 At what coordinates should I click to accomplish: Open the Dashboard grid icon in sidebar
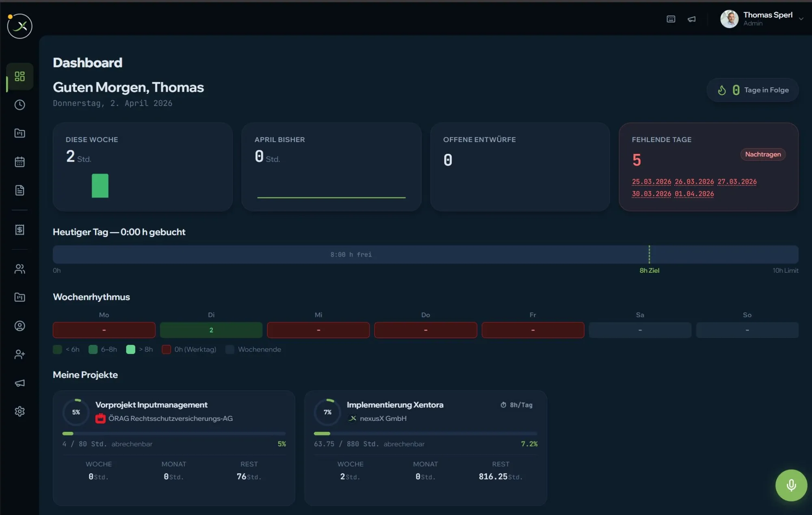pyautogui.click(x=19, y=76)
